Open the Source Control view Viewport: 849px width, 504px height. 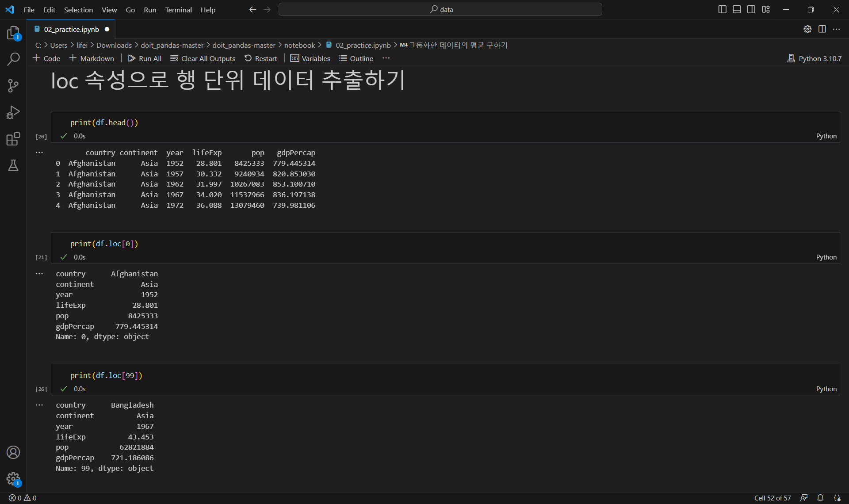pyautogui.click(x=13, y=86)
